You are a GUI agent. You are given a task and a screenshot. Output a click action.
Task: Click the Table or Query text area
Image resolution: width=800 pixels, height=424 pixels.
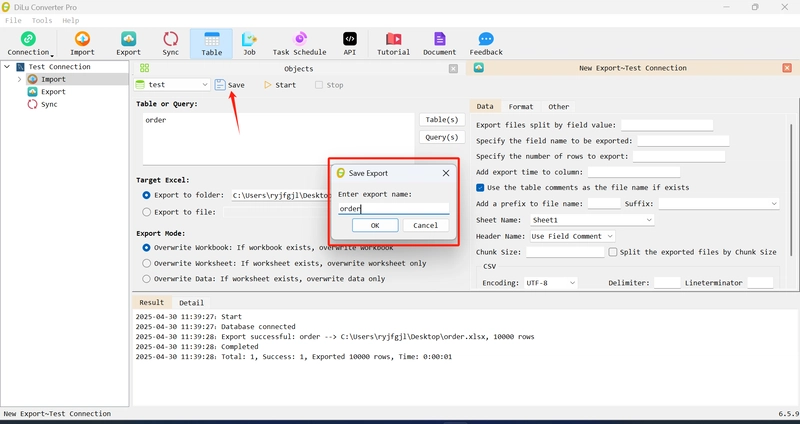click(x=278, y=138)
